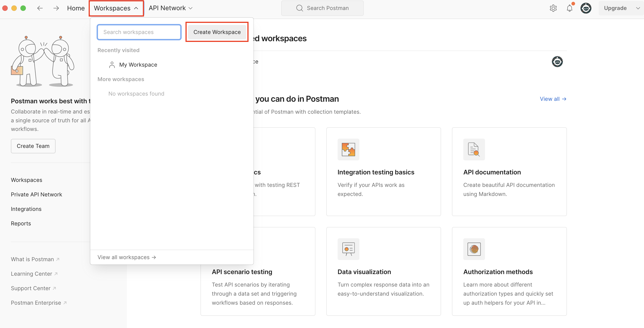Click the 'More workspaces' heading
This screenshot has width=644, height=328.
click(x=121, y=79)
